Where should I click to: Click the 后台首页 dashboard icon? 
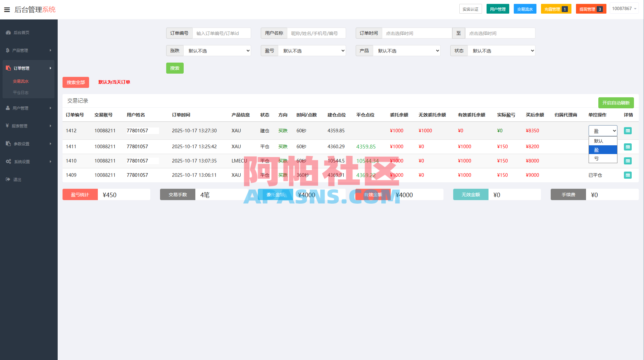click(8, 32)
